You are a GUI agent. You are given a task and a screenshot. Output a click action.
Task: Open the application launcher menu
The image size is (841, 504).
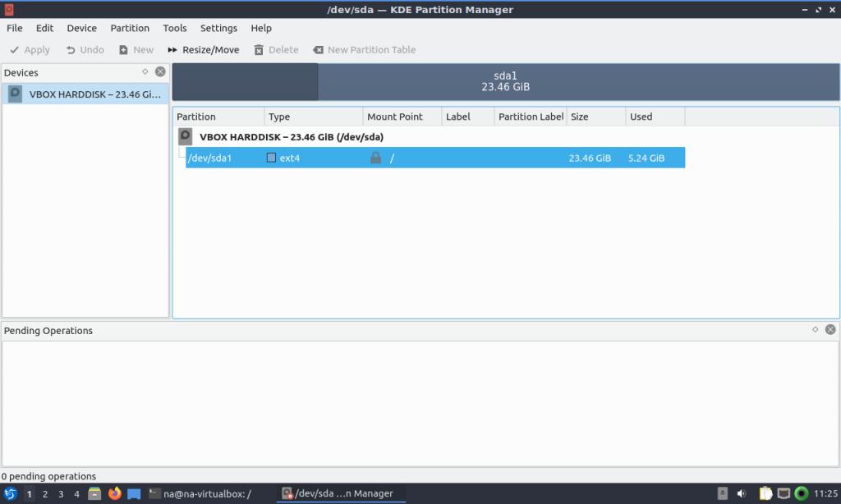click(11, 494)
